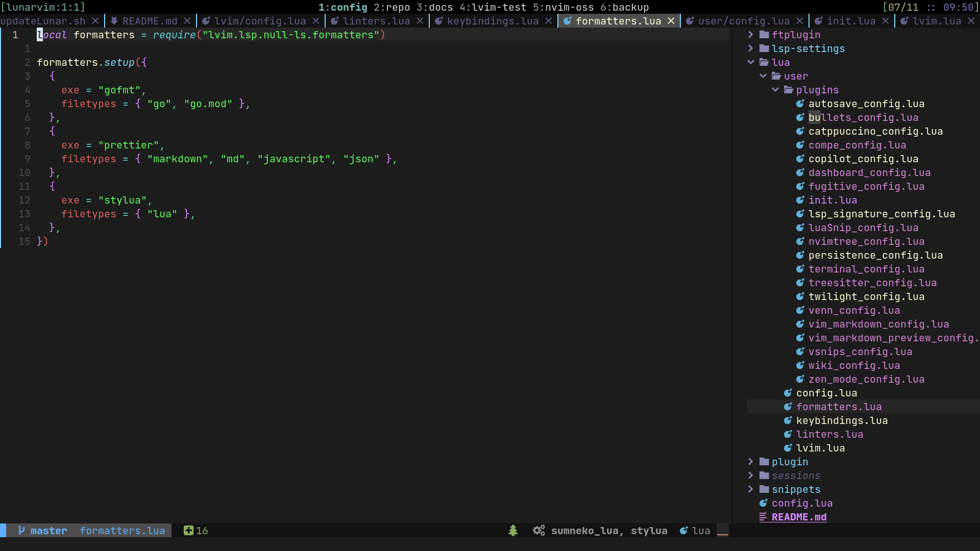Close the keybindings.lua buffer tab
This screenshot has height=551, width=980.
549,21
